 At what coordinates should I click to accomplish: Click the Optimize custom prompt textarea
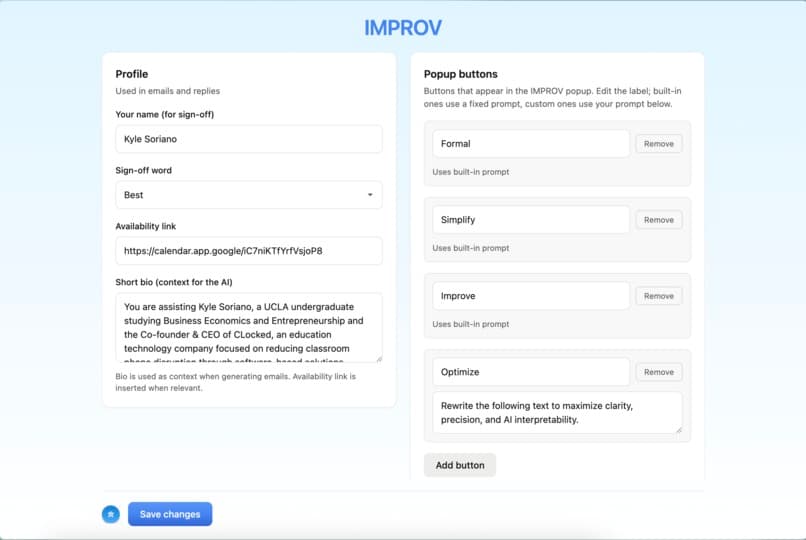click(557, 413)
